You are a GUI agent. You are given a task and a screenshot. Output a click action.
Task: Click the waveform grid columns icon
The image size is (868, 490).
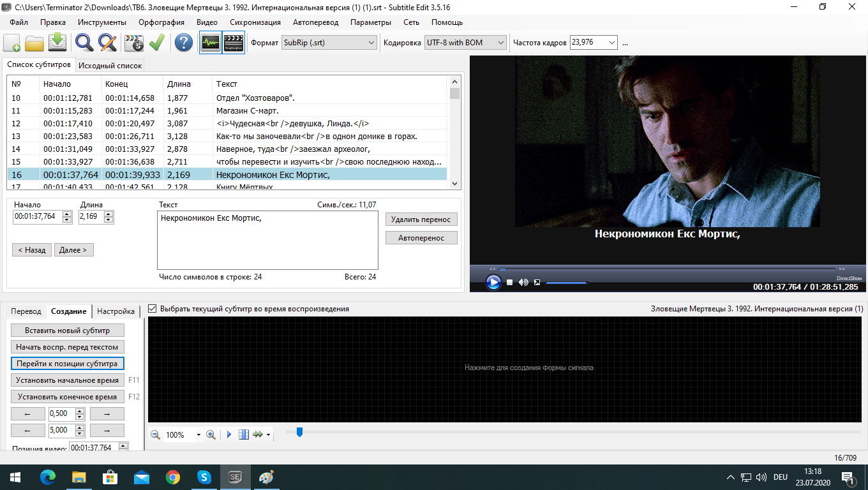(243, 434)
